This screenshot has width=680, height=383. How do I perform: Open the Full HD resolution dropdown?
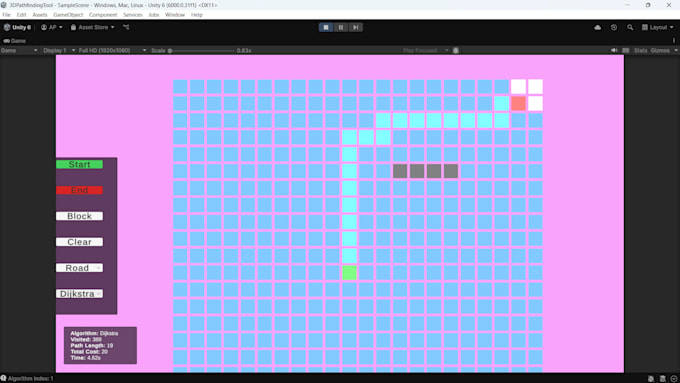[112, 51]
